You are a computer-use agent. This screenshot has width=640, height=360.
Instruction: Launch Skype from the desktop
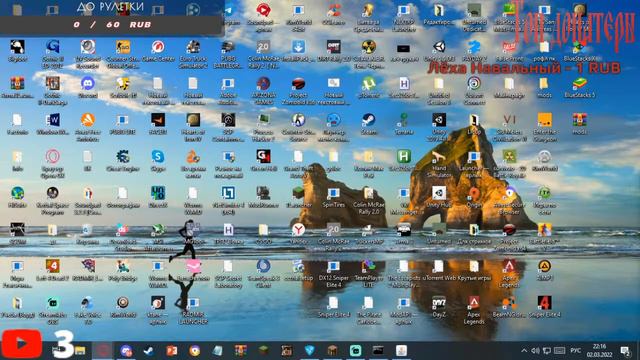pyautogui.click(x=158, y=157)
